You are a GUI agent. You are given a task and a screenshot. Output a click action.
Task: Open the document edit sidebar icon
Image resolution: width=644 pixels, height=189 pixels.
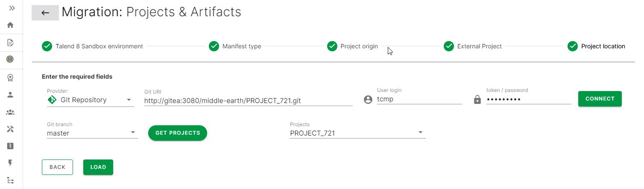click(x=11, y=42)
